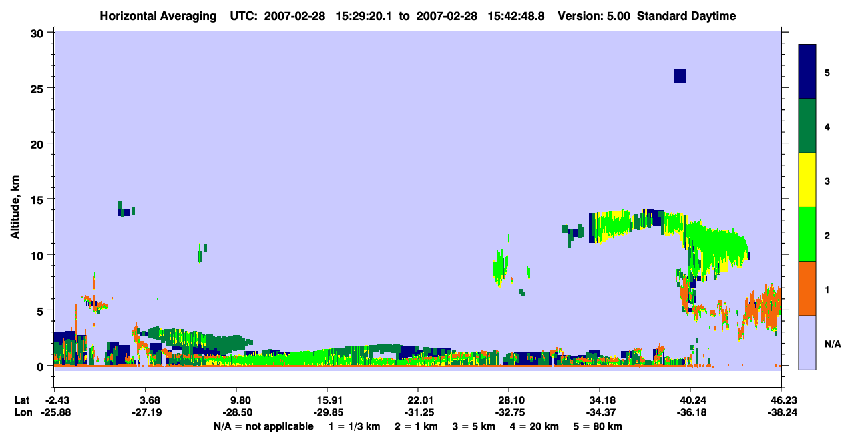Click the altitude tick label 25

click(x=37, y=88)
